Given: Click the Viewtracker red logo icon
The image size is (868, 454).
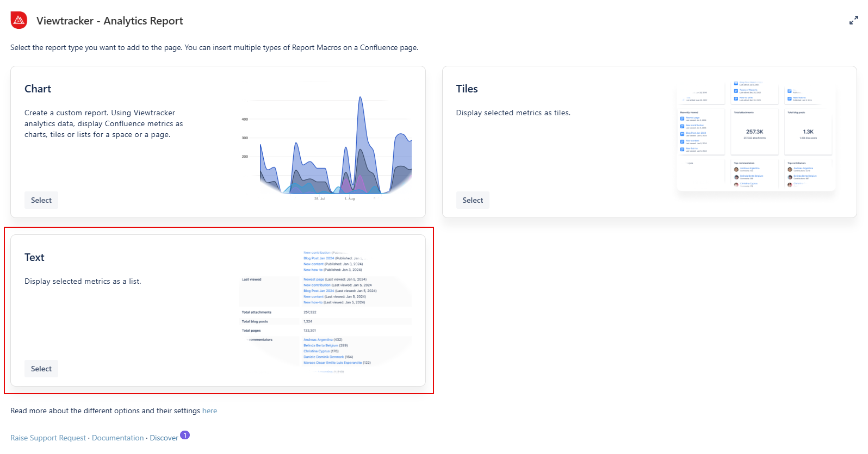Looking at the screenshot, I should click(19, 20).
